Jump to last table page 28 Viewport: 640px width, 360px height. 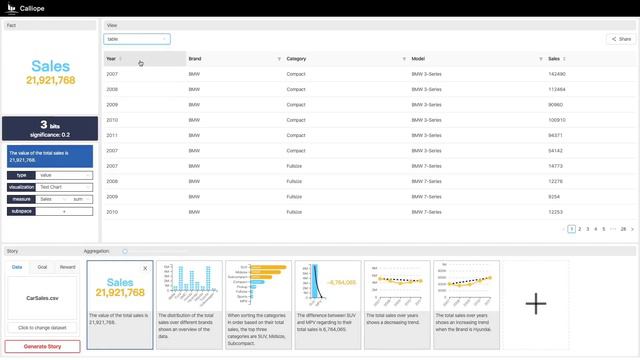(x=623, y=229)
